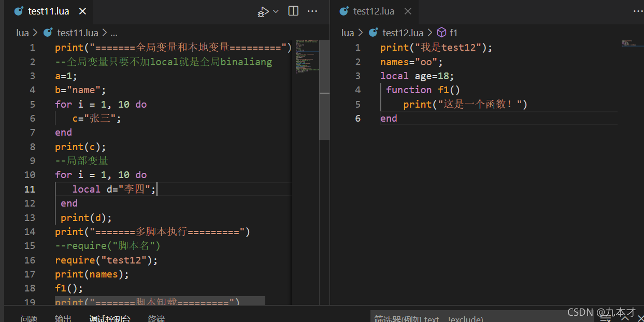
Task: Select the lua folder in left breadcrumb
Action: pyautogui.click(x=22, y=33)
